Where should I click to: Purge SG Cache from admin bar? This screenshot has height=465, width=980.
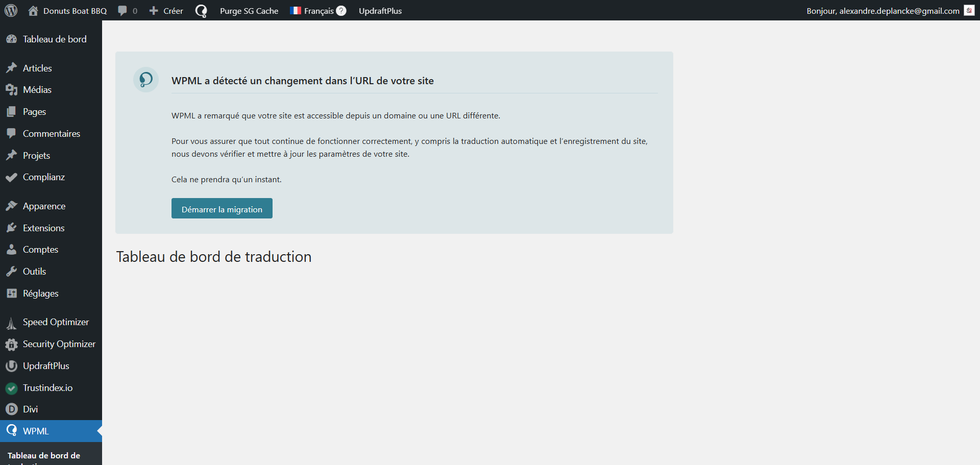(x=249, y=11)
